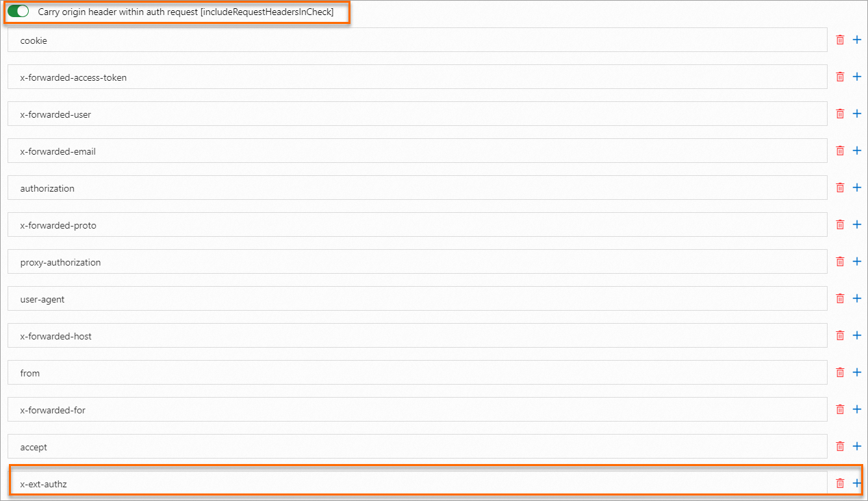Delete the x-forwarded-for row
This screenshot has height=501, width=868.
pyautogui.click(x=840, y=409)
